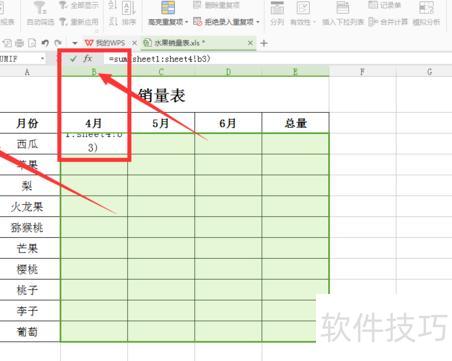Confirm formula with the green checkmark

[x=73, y=59]
